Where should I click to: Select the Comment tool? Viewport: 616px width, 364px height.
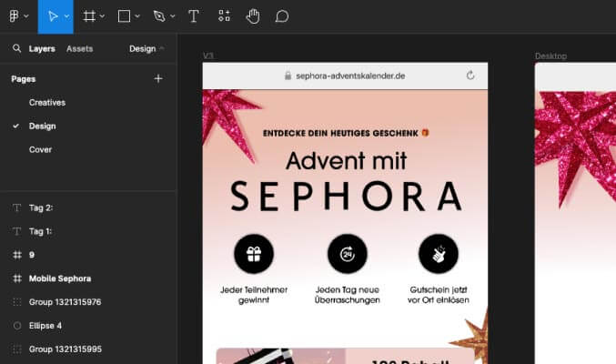282,16
